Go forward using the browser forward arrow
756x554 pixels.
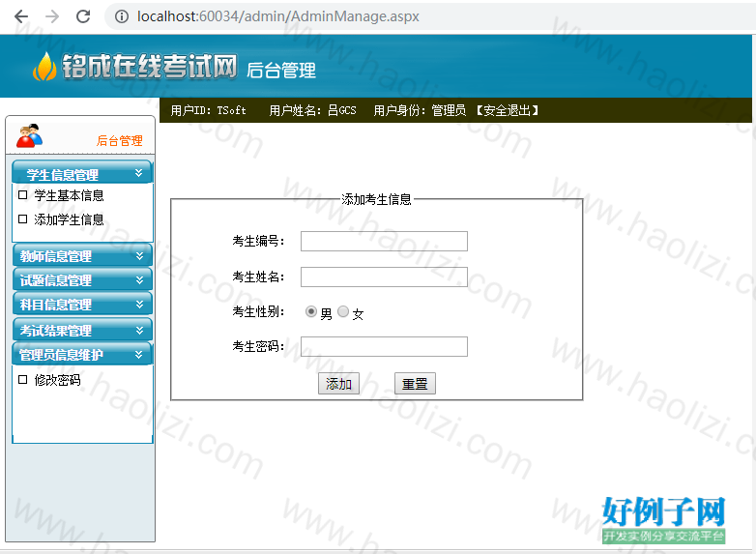coord(52,16)
